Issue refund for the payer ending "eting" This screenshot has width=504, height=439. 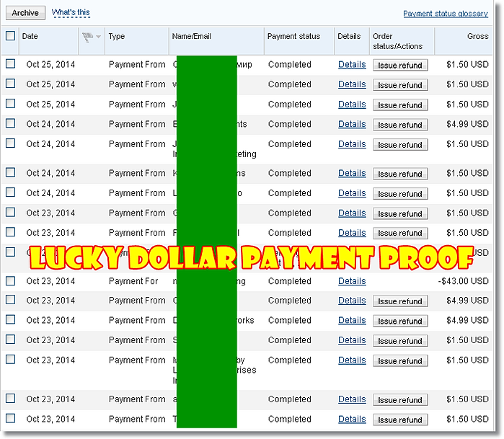(x=400, y=145)
